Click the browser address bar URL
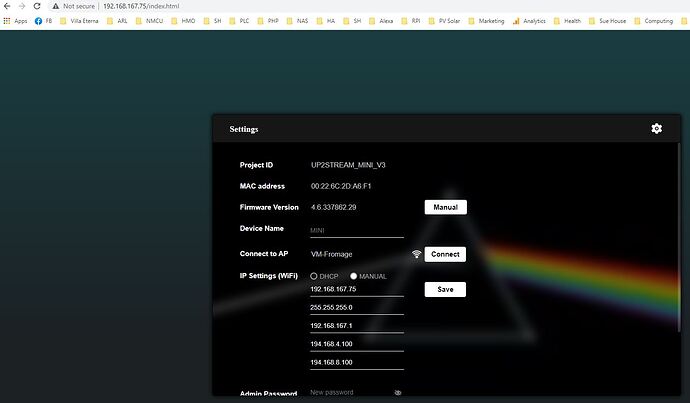 coord(141,6)
